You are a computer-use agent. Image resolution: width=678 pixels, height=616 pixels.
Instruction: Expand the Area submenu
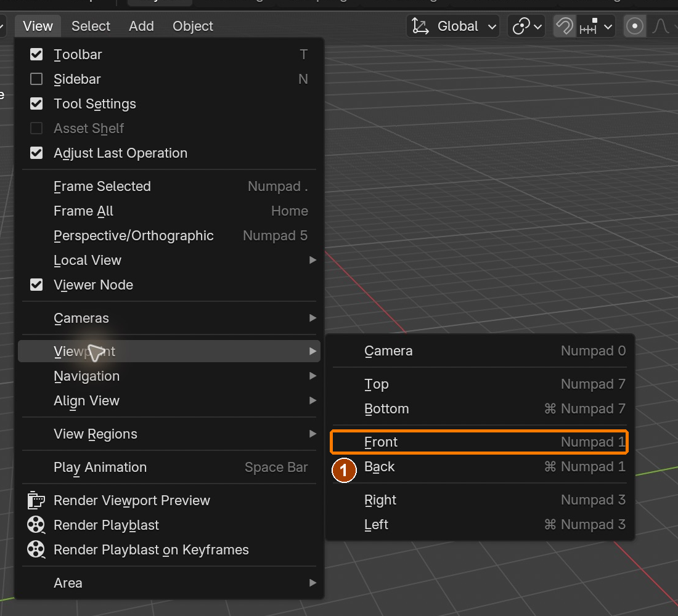click(x=169, y=583)
